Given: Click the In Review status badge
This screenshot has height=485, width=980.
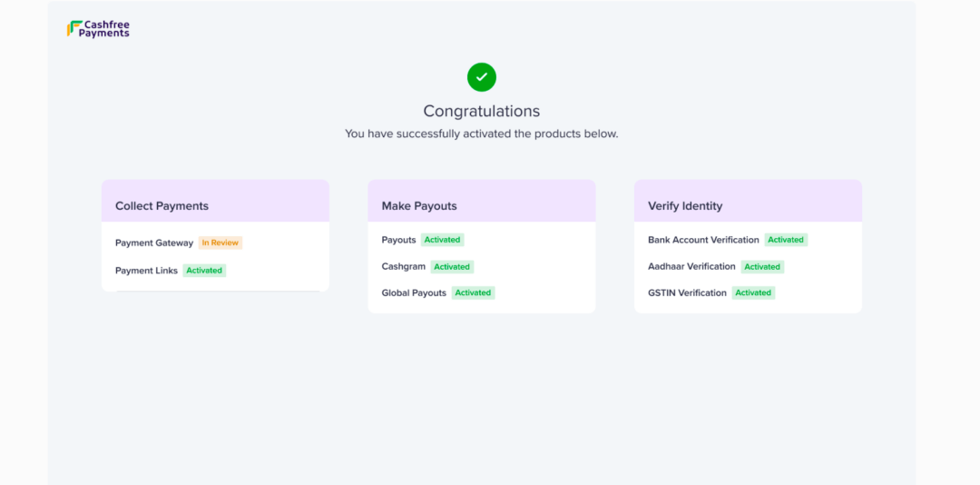Looking at the screenshot, I should [x=220, y=242].
